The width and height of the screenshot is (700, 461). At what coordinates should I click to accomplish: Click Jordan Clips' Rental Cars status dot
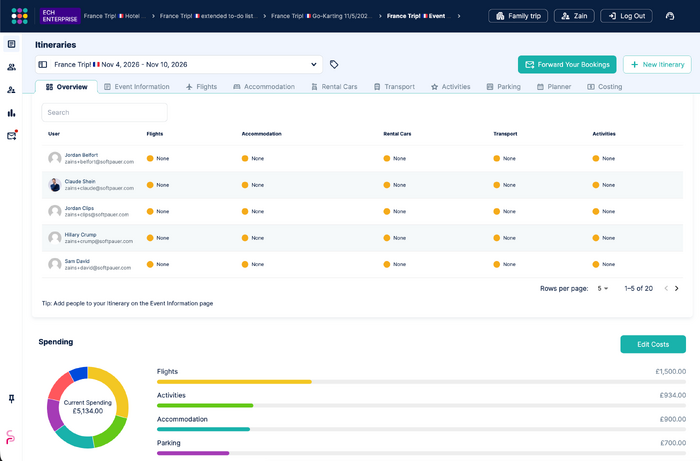387,212
